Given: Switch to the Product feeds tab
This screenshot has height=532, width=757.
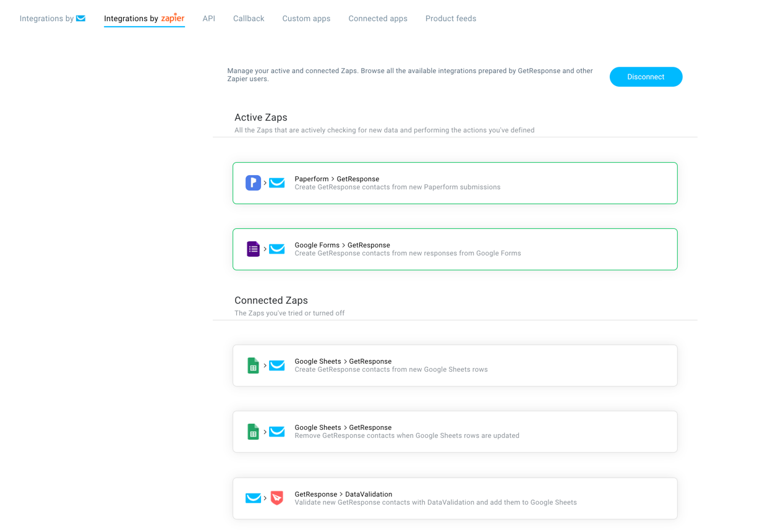Looking at the screenshot, I should [x=451, y=19].
